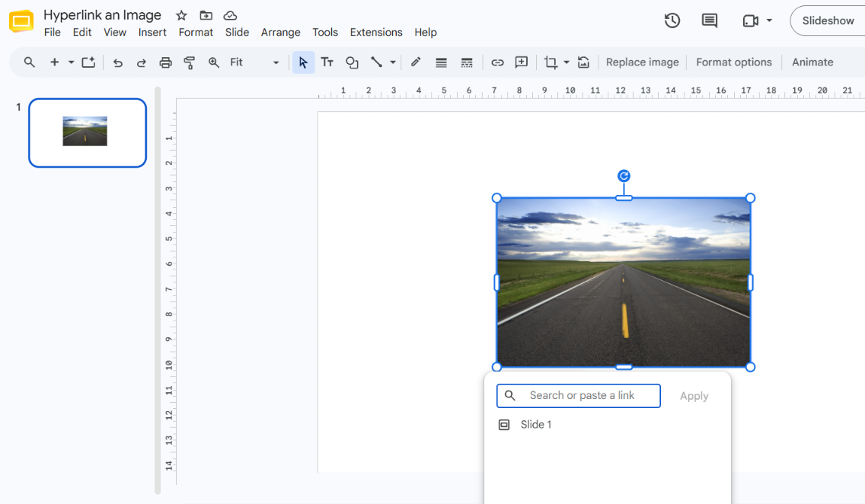Image resolution: width=865 pixels, height=504 pixels.
Task: Click Replace image button
Action: point(642,62)
